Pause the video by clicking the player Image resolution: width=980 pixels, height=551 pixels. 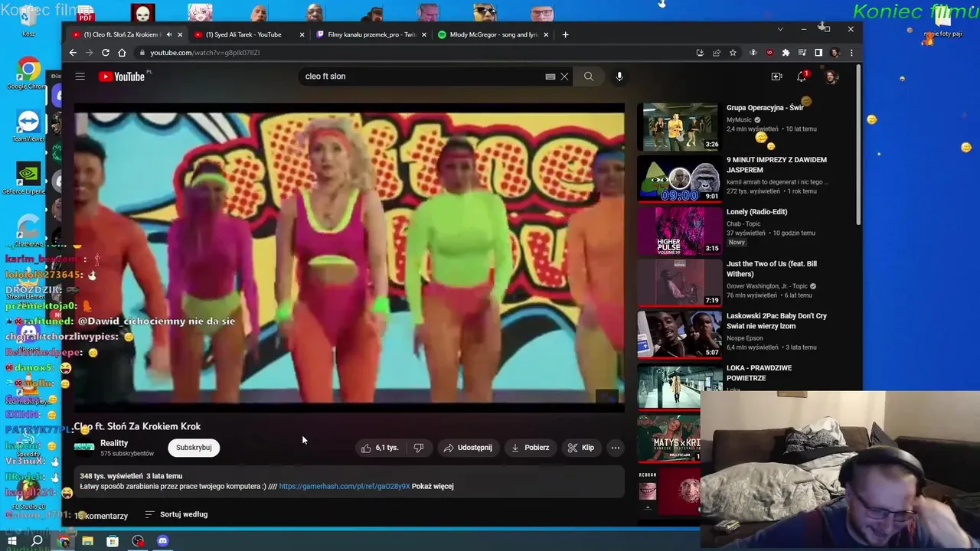pyautogui.click(x=349, y=257)
